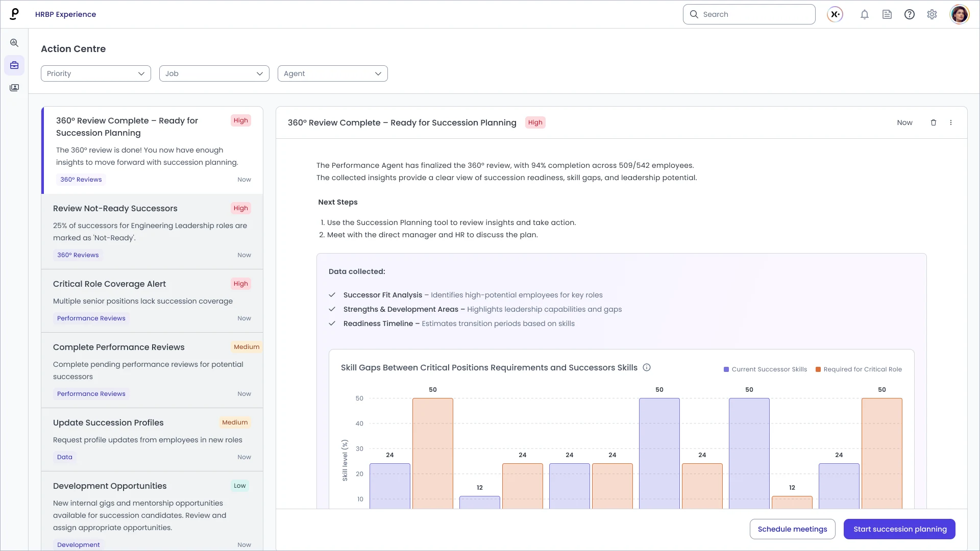Click the Low badge on Development Opportunities

coord(240,486)
